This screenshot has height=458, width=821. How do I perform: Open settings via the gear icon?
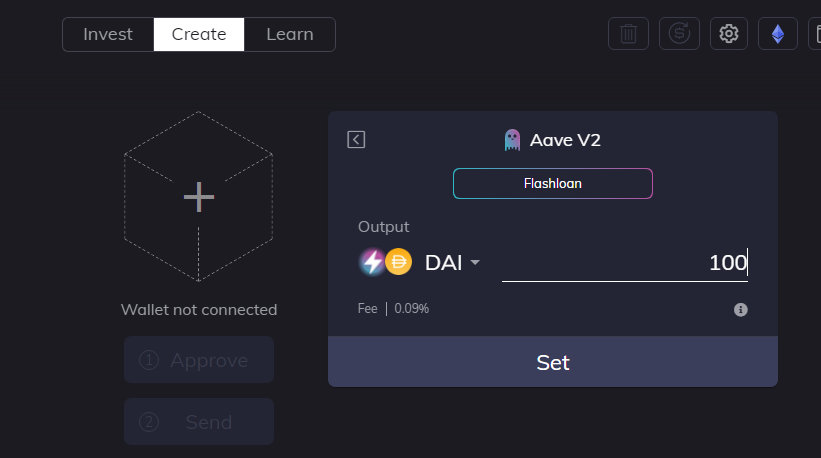(x=729, y=33)
